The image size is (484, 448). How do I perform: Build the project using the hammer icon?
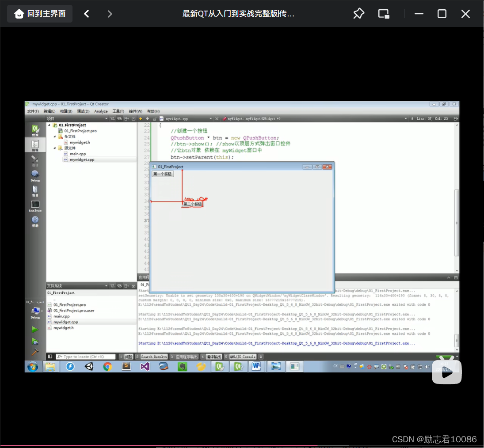(35, 352)
